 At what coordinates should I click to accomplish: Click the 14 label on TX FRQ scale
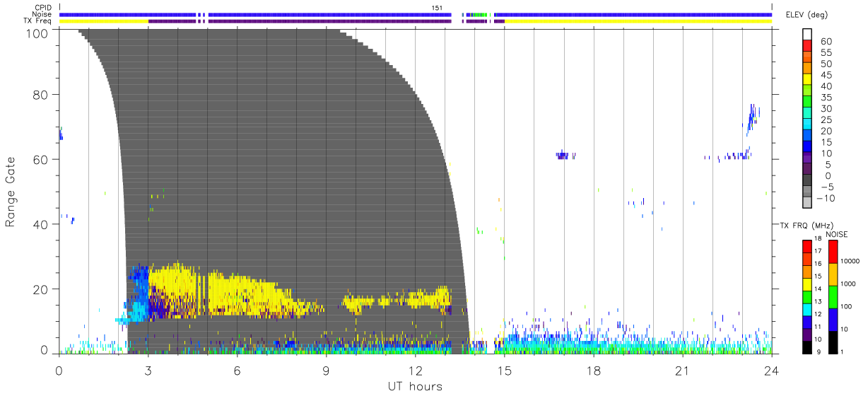pos(819,289)
